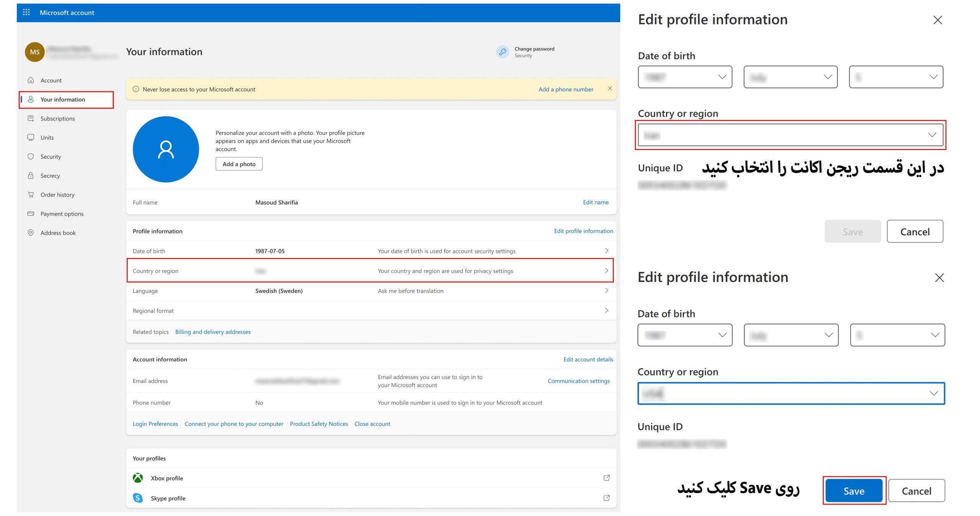Open the upper birth year dropdown

[685, 77]
